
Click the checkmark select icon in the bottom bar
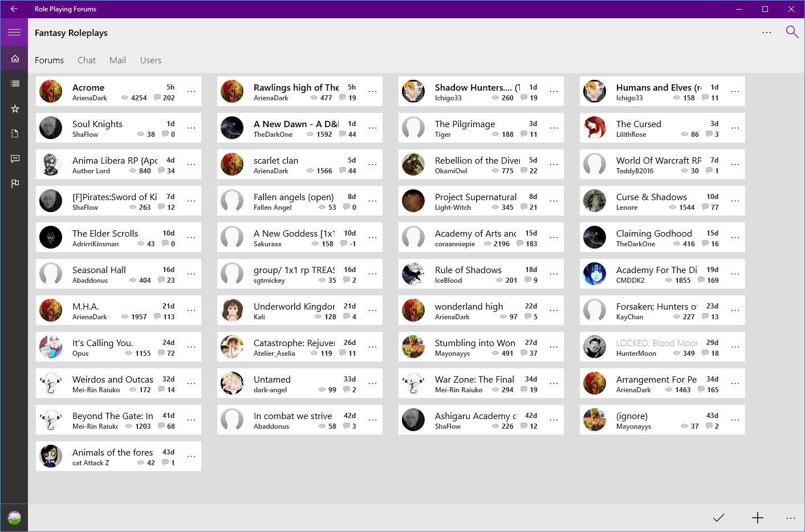coord(718,518)
